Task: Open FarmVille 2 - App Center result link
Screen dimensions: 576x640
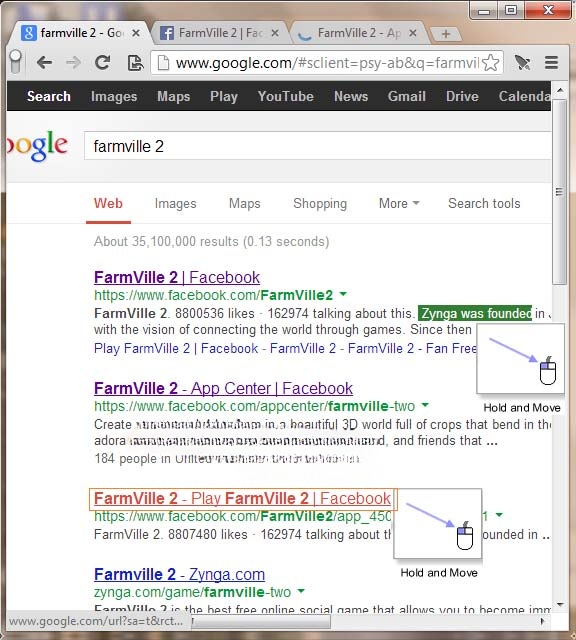Action: (x=223, y=388)
